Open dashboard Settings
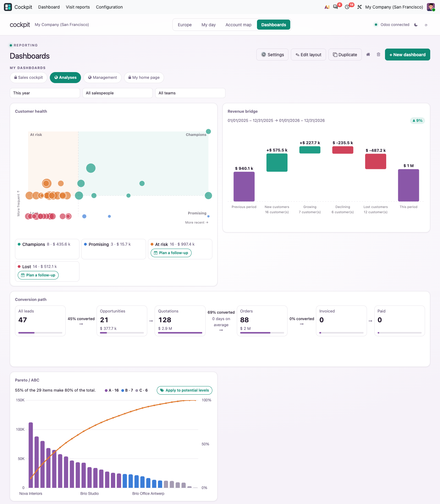The image size is (440, 504). (272, 55)
